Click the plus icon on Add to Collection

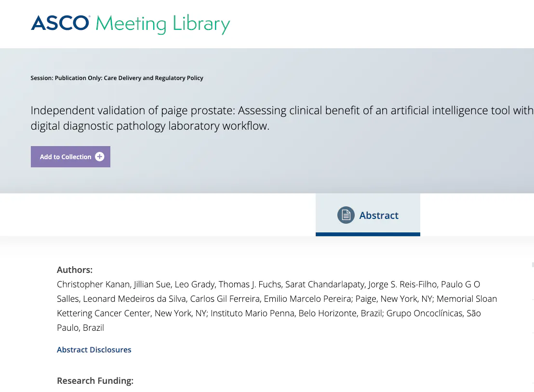pos(100,157)
